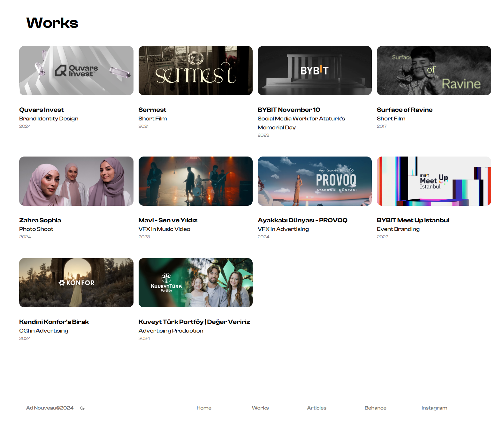Click the BYBIT November 10 cover image
The height and width of the screenshot is (422, 504).
[315, 71]
